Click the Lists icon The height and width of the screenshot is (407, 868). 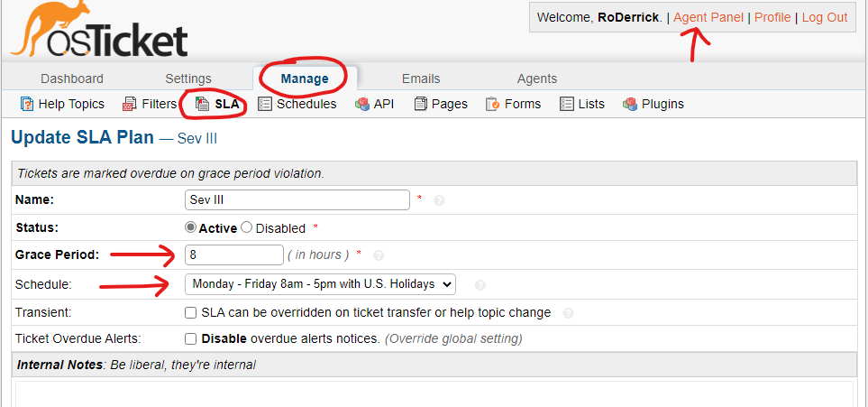tap(567, 105)
